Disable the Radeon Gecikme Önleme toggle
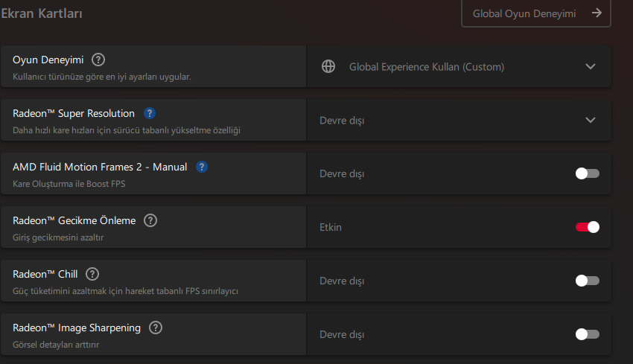This screenshot has height=364, width=633. tap(587, 227)
